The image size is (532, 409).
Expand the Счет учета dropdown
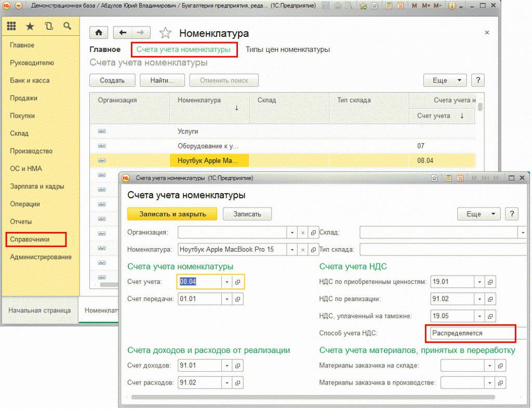coord(227,282)
